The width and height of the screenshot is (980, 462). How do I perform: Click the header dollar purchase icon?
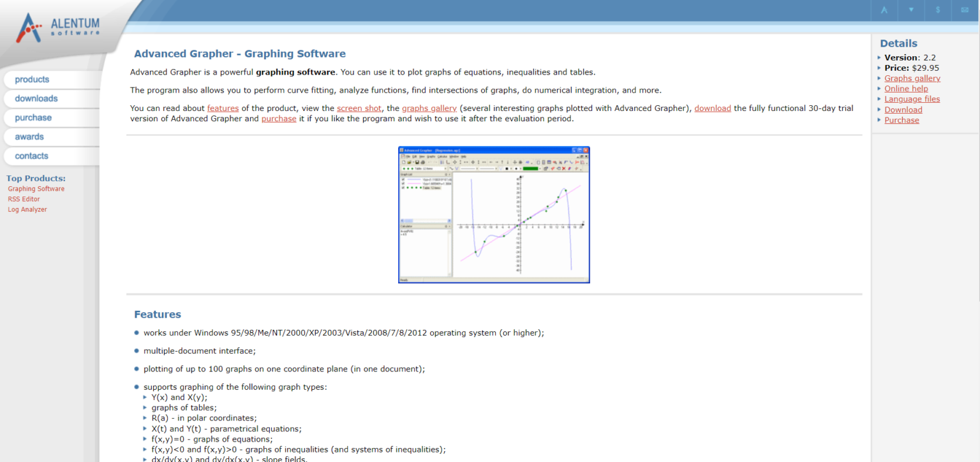pos(938,10)
